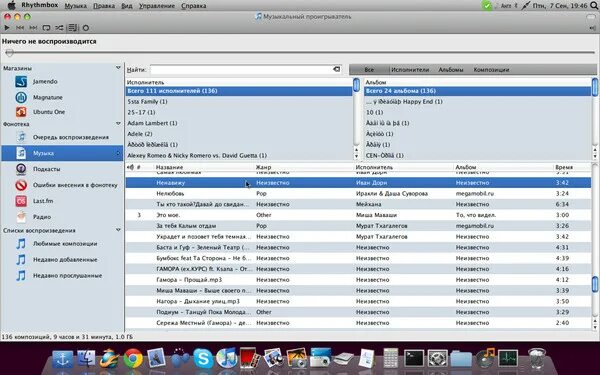600x375 pixels.
Task: Open the Музыка menu
Action: (x=75, y=6)
